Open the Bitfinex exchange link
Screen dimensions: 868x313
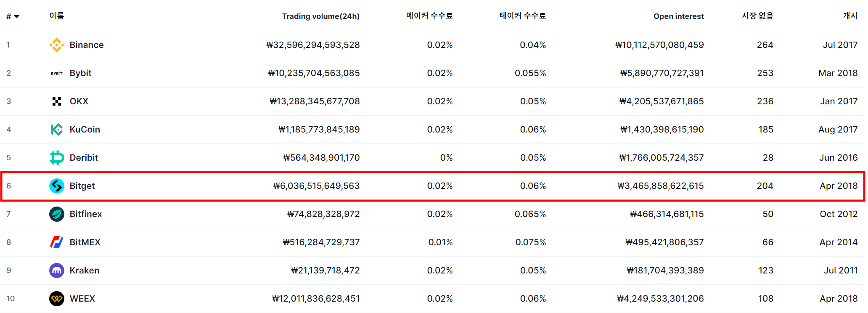(x=86, y=214)
